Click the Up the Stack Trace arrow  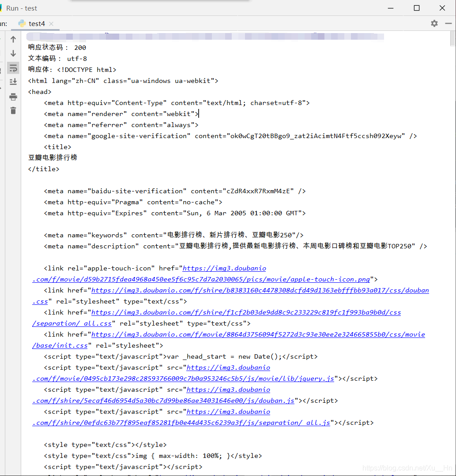13,39
